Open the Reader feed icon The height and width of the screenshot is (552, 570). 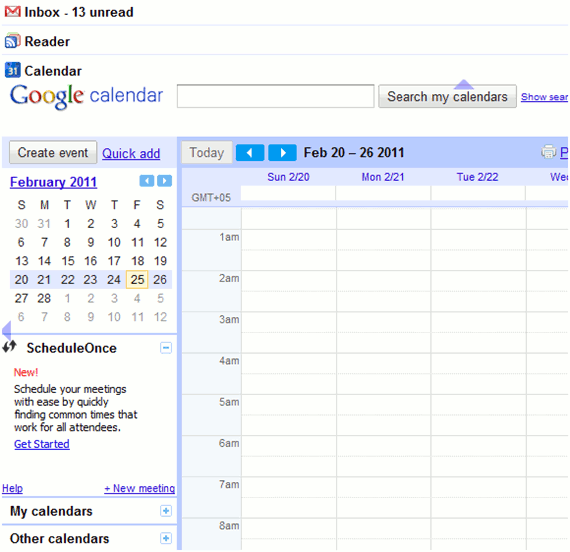tap(12, 41)
